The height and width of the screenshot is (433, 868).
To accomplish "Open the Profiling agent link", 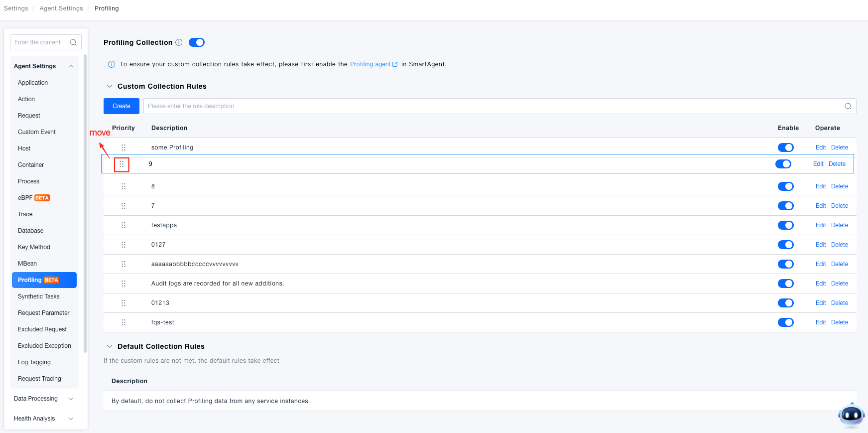I will [371, 64].
